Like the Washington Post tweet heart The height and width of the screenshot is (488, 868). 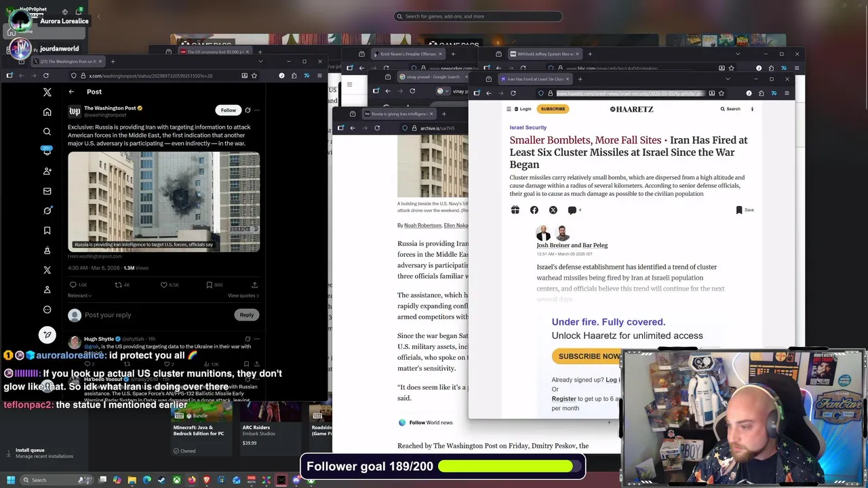pos(163,285)
